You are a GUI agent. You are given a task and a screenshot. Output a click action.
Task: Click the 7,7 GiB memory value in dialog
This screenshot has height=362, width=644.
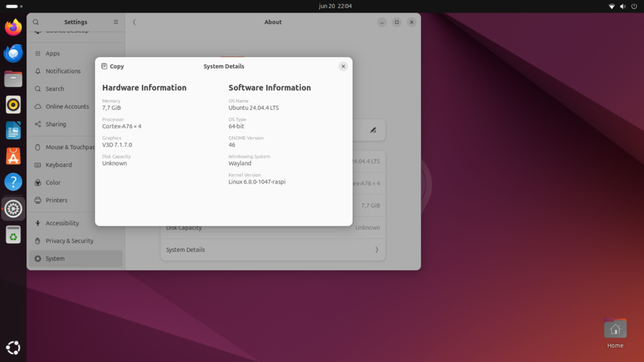[x=111, y=107]
